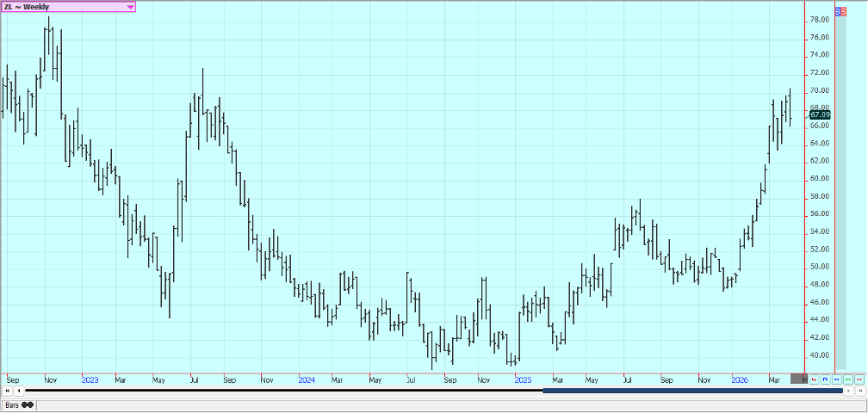Click the red dash icon on far right
868x413 pixels.
[x=859, y=379]
